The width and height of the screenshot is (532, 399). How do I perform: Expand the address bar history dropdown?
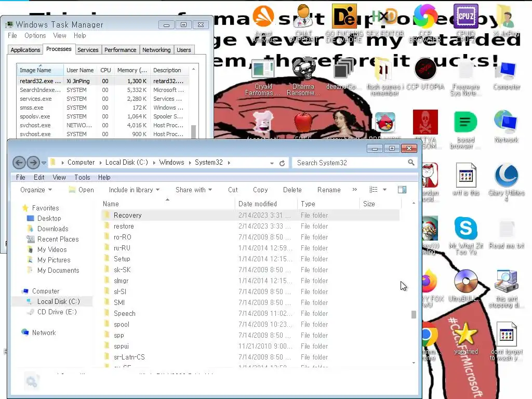272,163
